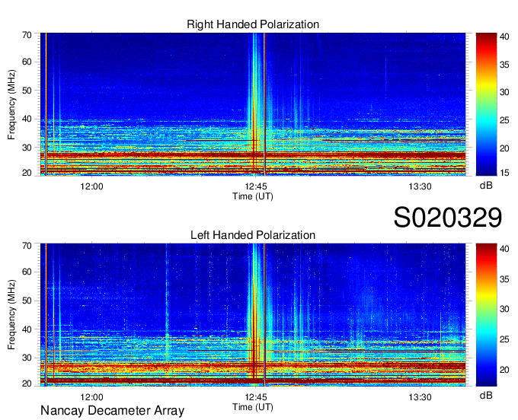The width and height of the screenshot is (518, 420).
Task: Click the '12:45' tick on top plot
Action: coord(256,186)
